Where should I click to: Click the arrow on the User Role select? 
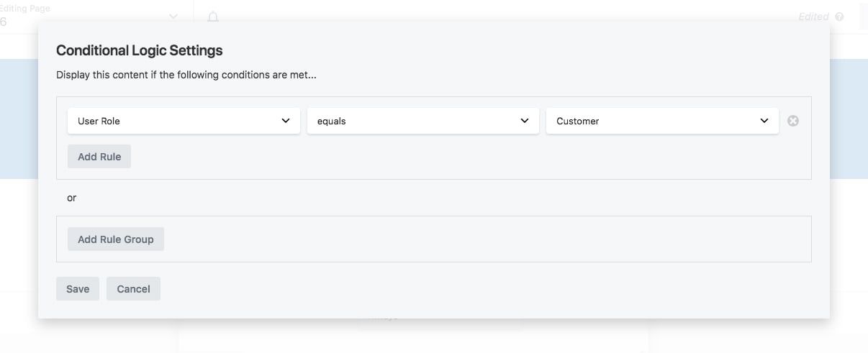(286, 121)
